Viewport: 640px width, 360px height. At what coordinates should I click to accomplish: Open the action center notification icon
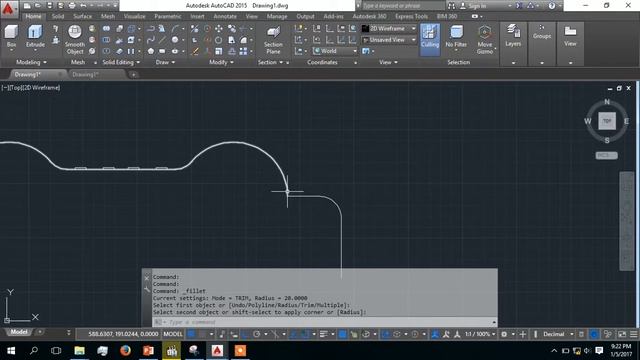coord(599,351)
